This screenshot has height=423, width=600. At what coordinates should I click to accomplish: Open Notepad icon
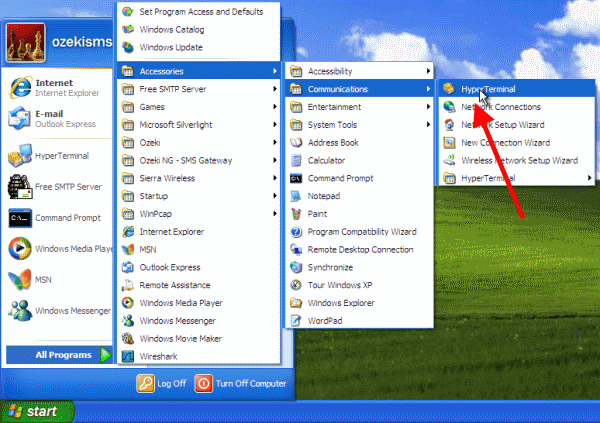point(296,196)
